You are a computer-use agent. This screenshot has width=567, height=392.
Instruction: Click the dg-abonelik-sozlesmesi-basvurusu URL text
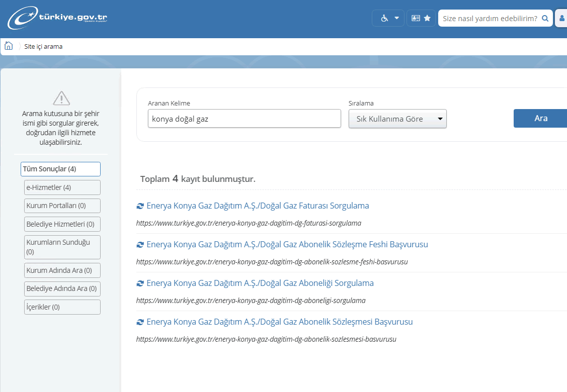(266, 339)
